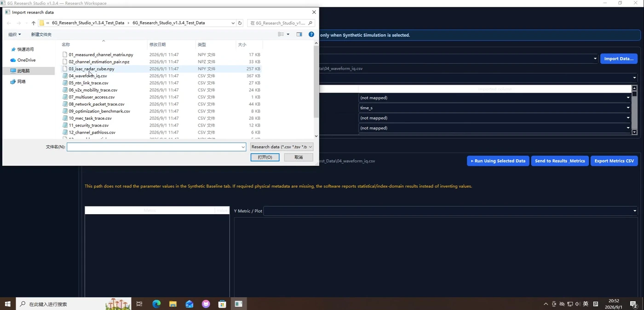644x310 pixels.
Task: Open Quick access (快速访问) in the sidebar
Action: 23,49
